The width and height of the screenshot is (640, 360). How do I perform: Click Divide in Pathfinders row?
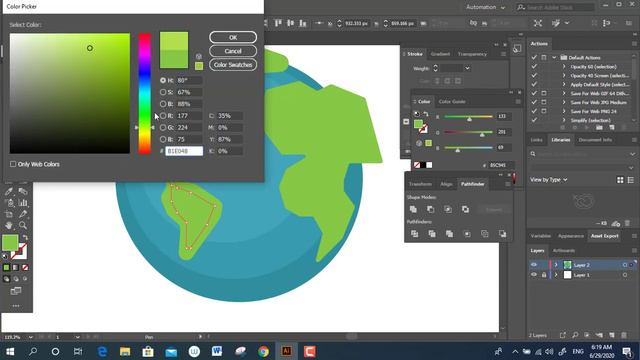click(414, 234)
